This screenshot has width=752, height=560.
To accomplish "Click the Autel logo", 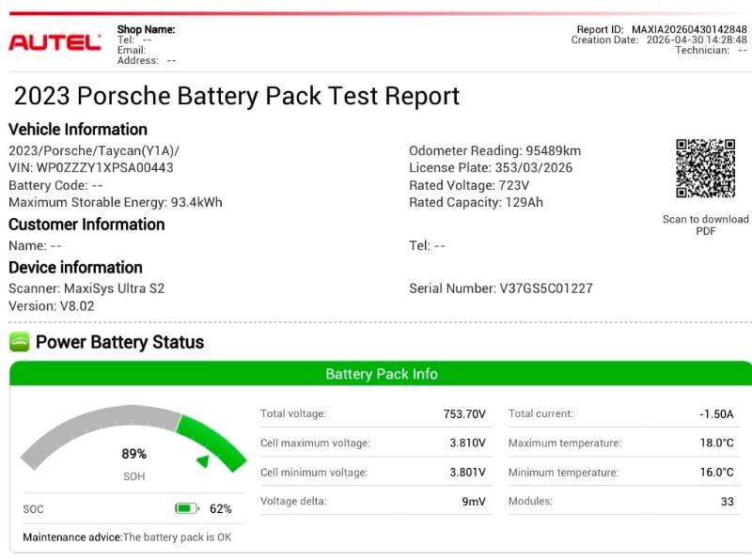I will [55, 42].
